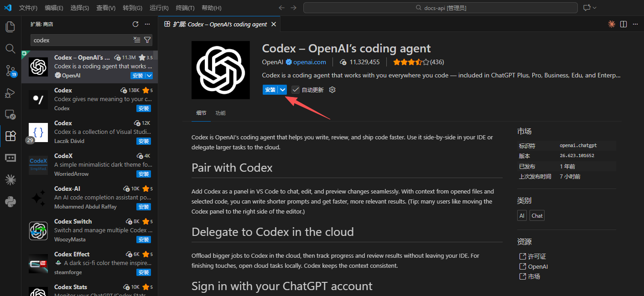This screenshot has width=644, height=296.
Task: Open the Run and Debug view
Action: point(10,92)
